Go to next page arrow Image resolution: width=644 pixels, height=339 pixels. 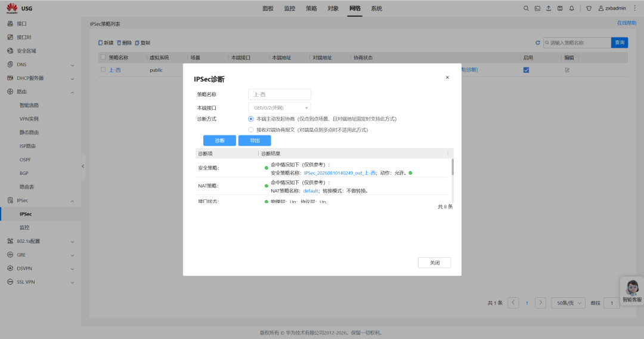540,303
